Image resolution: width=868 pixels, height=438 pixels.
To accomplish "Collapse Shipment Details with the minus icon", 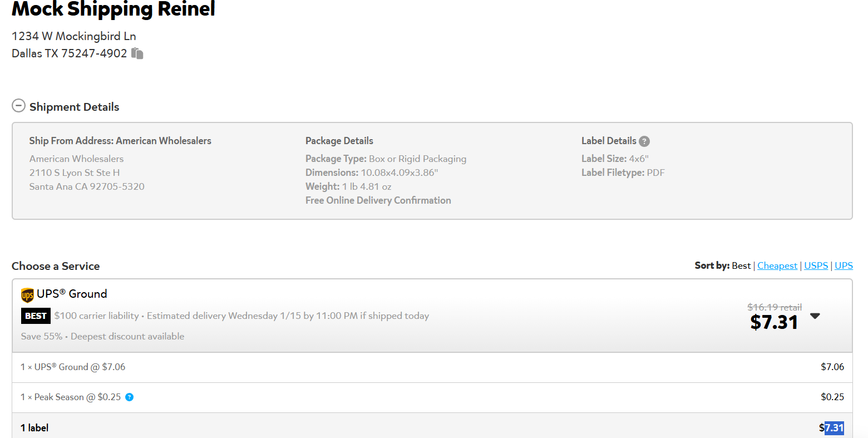I will point(19,106).
